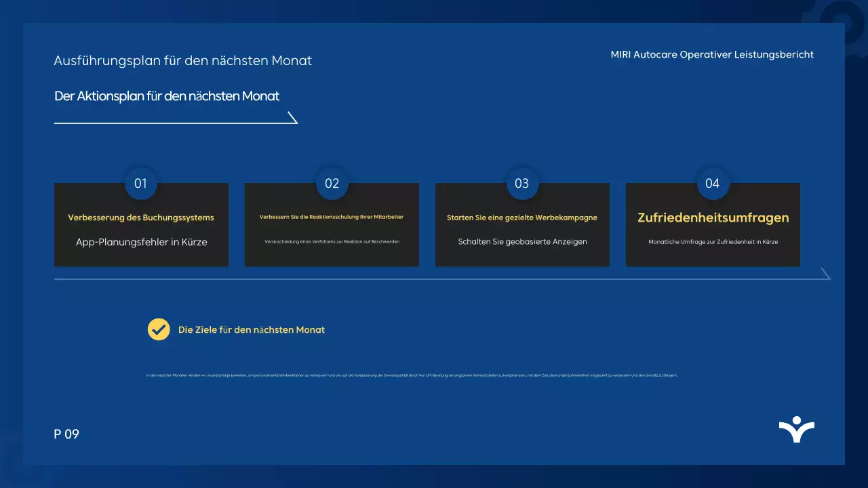Click the arrow tip under the title underline
Screen dimensions: 868x488
coord(294,119)
